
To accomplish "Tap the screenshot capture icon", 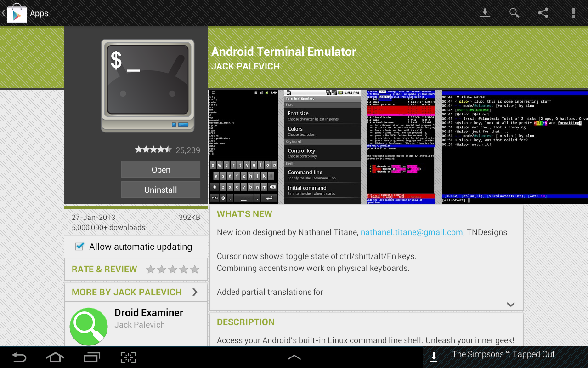I will pyautogui.click(x=129, y=357).
